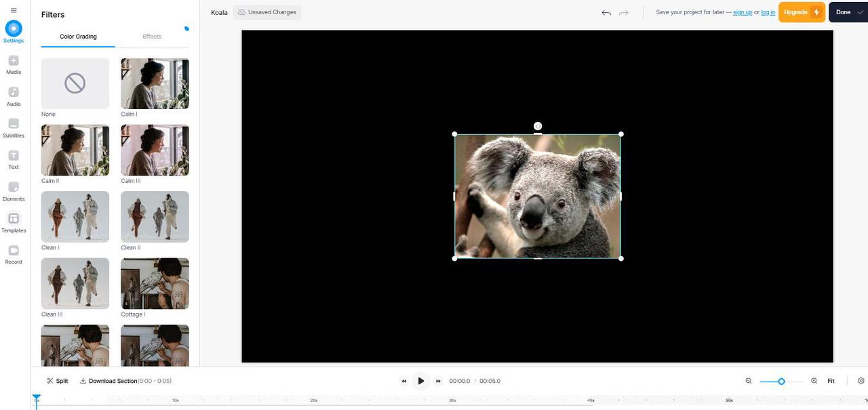Click the rotate handle above the koala image
The height and width of the screenshot is (410, 868).
538,126
